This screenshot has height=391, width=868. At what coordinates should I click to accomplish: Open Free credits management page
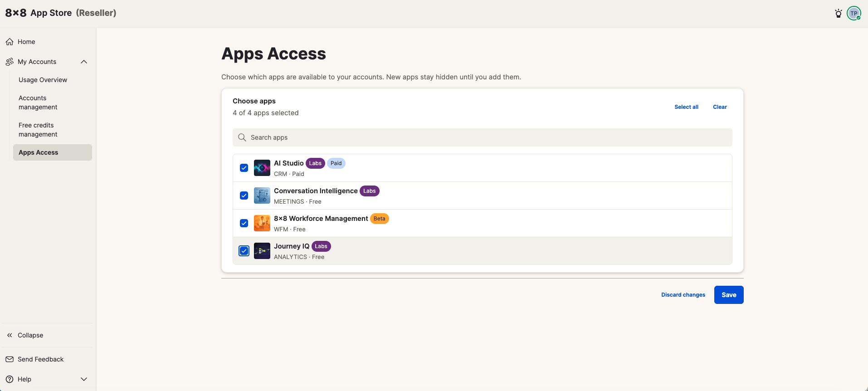click(38, 130)
